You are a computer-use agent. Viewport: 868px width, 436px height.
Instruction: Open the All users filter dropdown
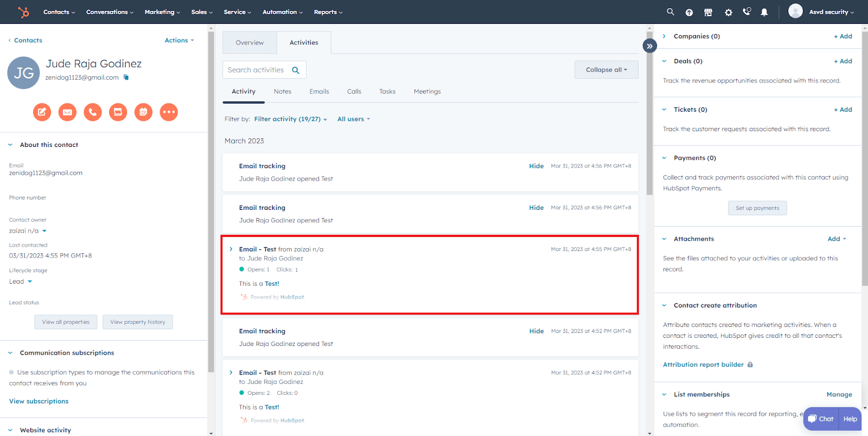click(x=354, y=119)
